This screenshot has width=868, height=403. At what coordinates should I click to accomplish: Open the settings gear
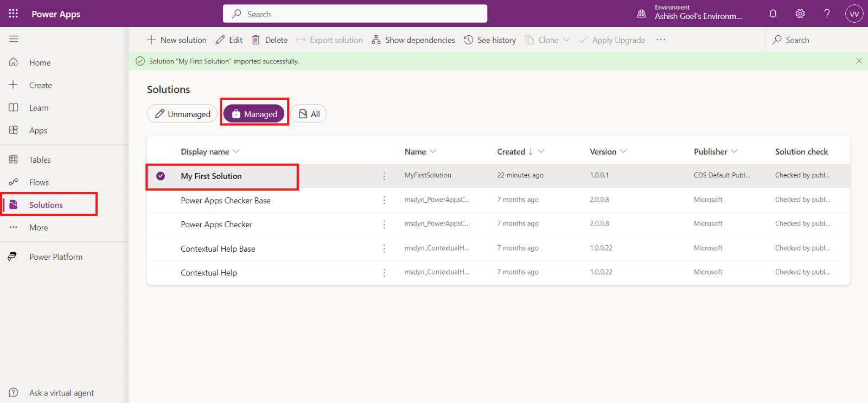[800, 14]
